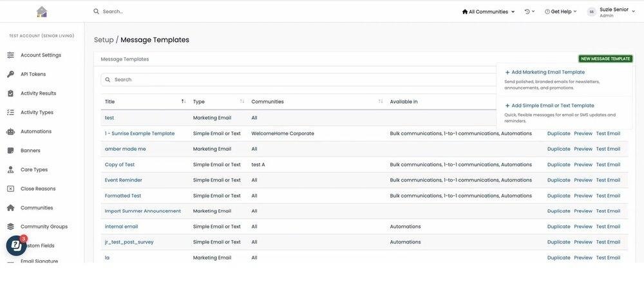This screenshot has height=302, width=644.
Task: Go to API Tokens
Action: (33, 74)
